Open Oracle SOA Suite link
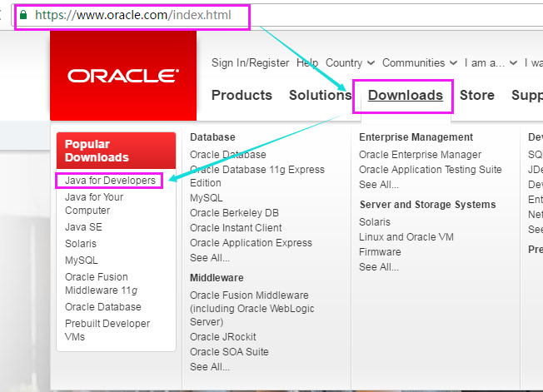The image size is (543, 392). click(229, 351)
